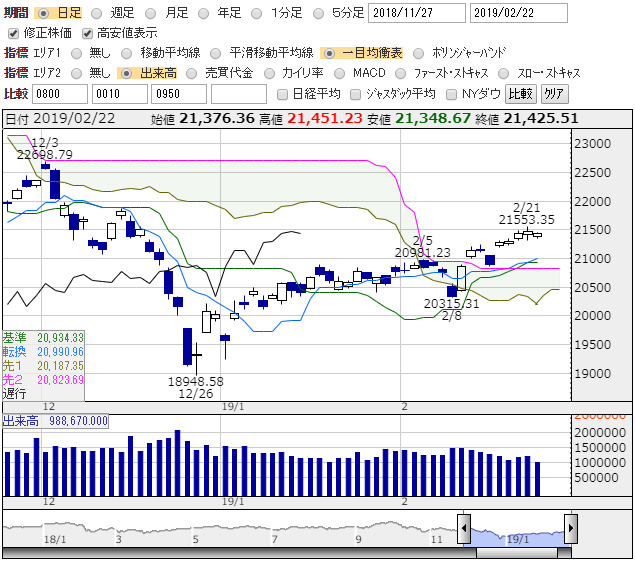Click the 出来高 988,670,000 volume label
The image size is (635, 561).
coord(55,421)
